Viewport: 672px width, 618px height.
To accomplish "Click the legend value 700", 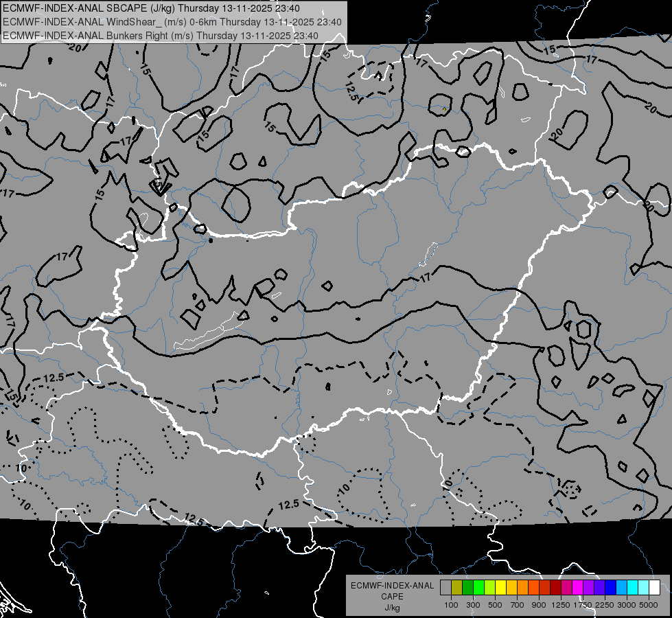I will point(518,605).
